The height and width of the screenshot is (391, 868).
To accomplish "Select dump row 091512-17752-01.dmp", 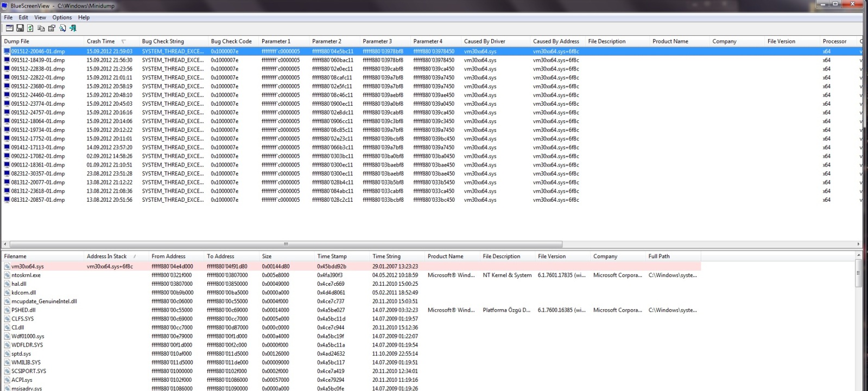I will click(x=431, y=139).
